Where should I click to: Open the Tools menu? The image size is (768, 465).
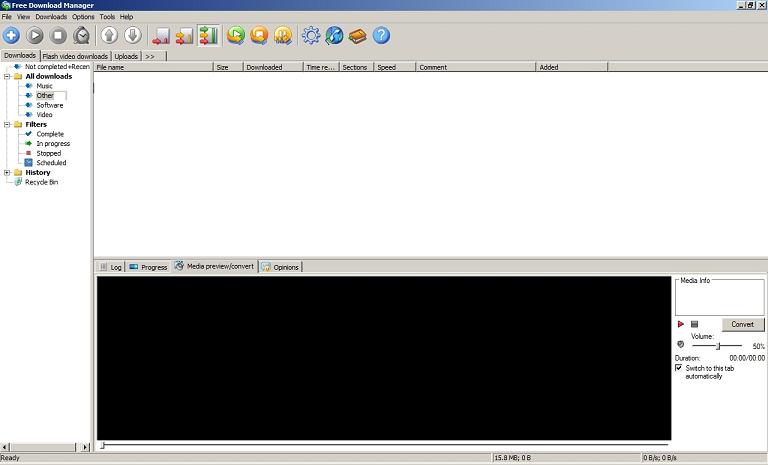(x=107, y=17)
